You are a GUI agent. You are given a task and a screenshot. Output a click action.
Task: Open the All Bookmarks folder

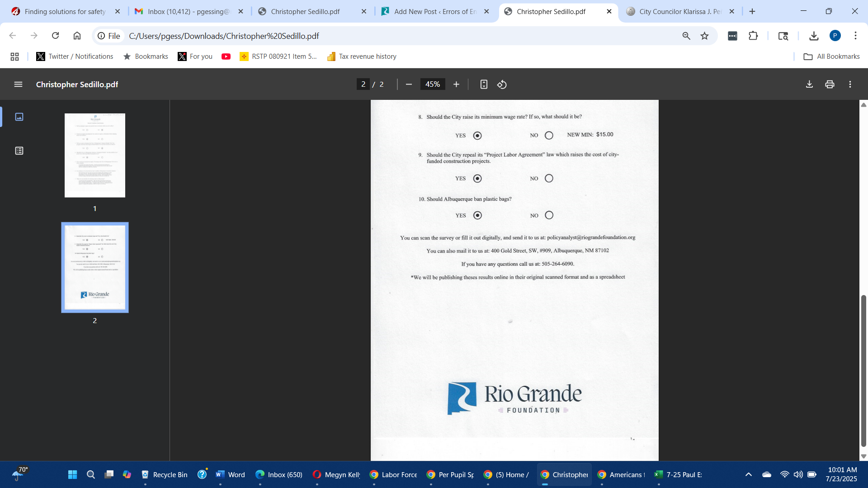pyautogui.click(x=831, y=56)
